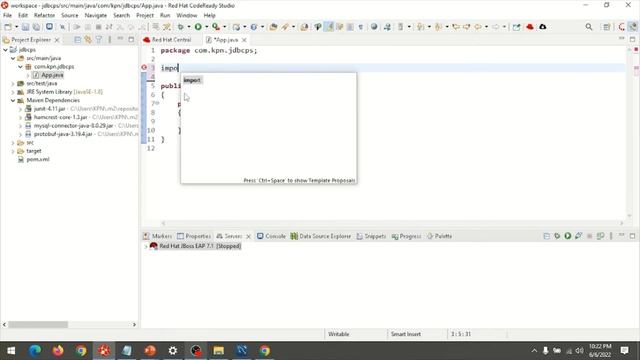Open the New file dropdown arrow
Screen dimensions: 640x360
pyautogui.click(x=16, y=27)
